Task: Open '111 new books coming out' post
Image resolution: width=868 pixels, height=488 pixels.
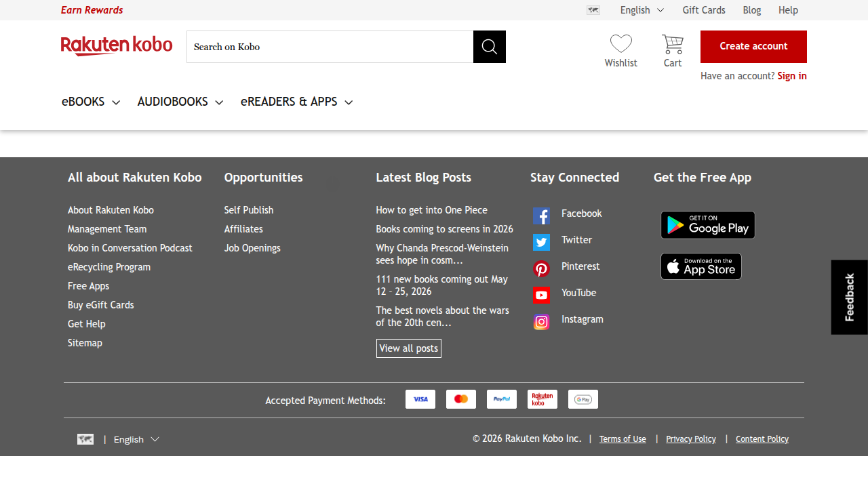Action: click(x=442, y=285)
